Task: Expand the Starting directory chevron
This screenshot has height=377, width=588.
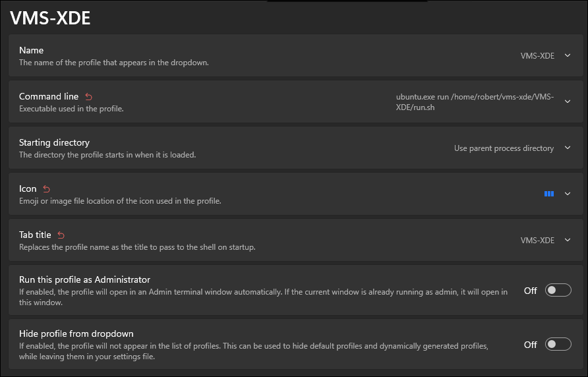Action: 568,148
